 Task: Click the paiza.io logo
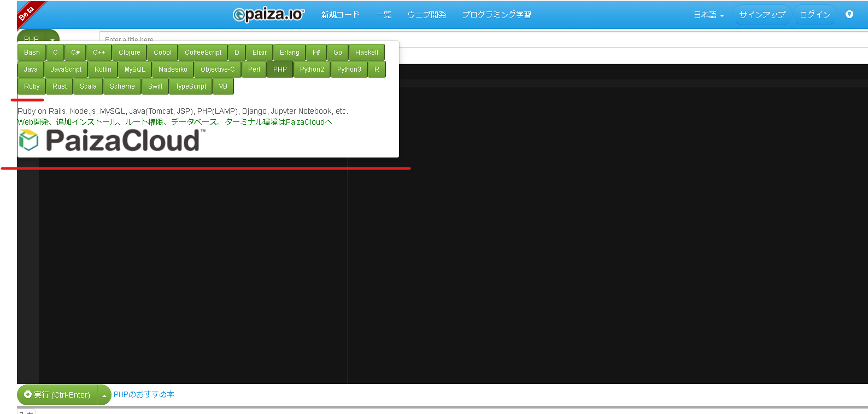point(268,15)
